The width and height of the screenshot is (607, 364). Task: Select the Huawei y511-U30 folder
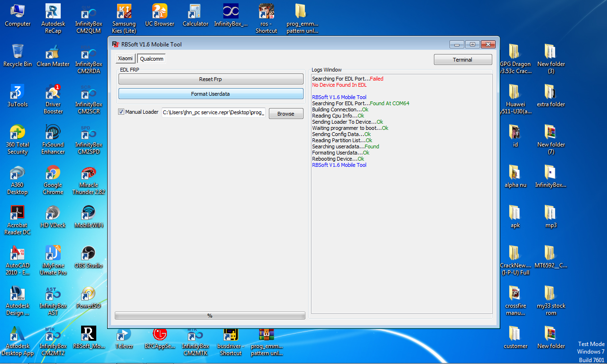click(x=515, y=100)
